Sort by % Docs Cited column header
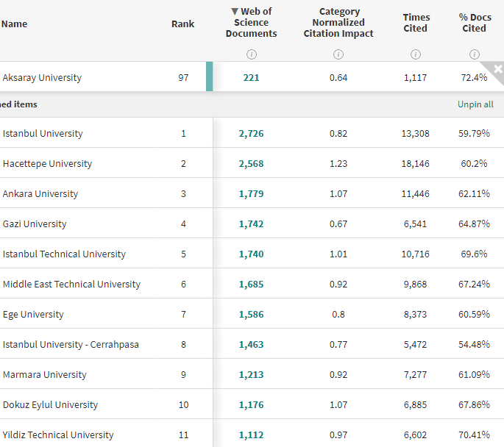Viewport: 504px width, 447px height. [474, 22]
